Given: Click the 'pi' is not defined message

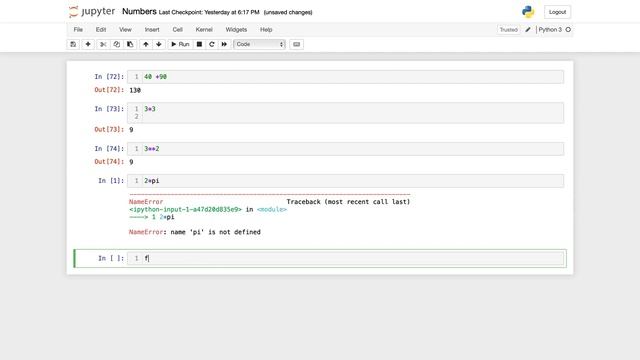Looking at the screenshot, I should click(x=195, y=232).
